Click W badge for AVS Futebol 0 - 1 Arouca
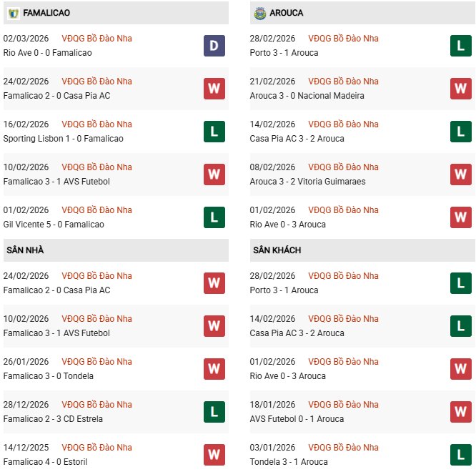 [x=460, y=412]
